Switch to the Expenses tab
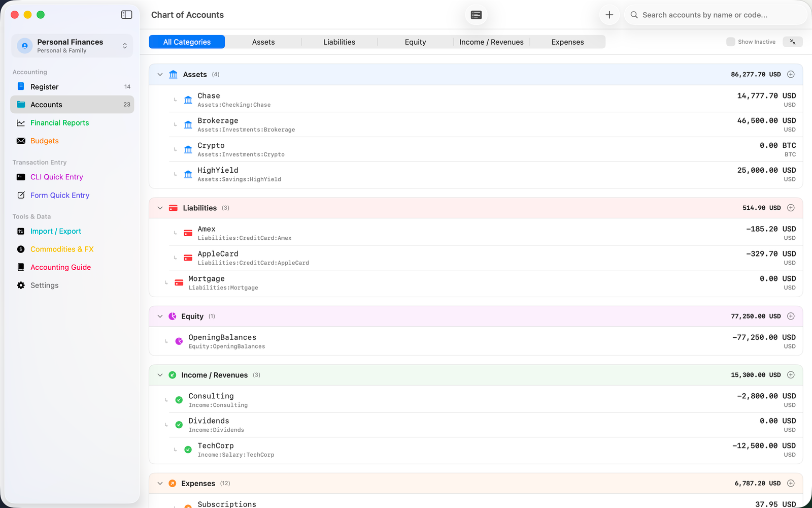The height and width of the screenshot is (508, 812). click(x=567, y=42)
